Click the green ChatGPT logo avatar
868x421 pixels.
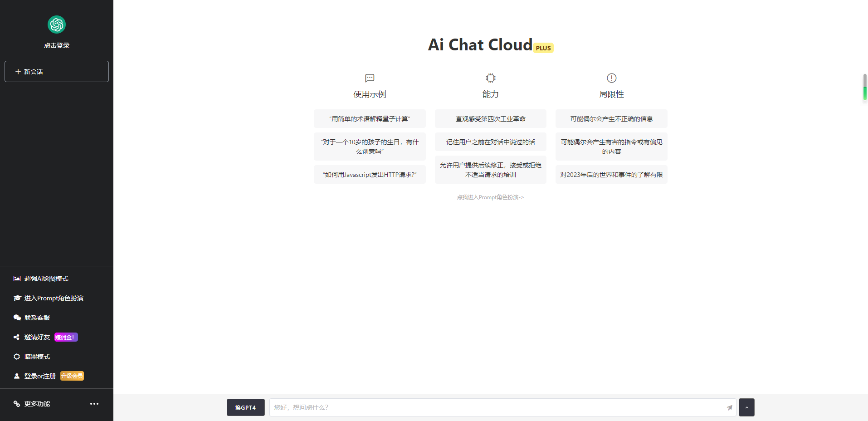click(57, 24)
